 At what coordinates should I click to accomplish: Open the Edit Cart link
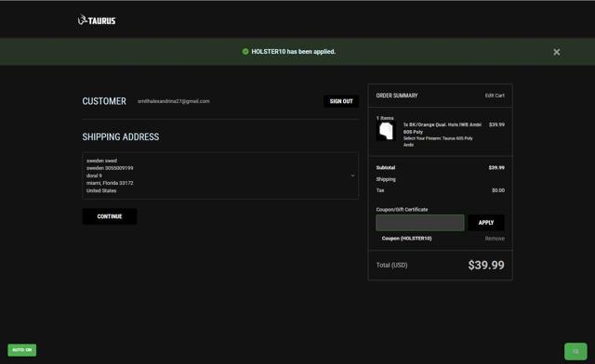[495, 96]
